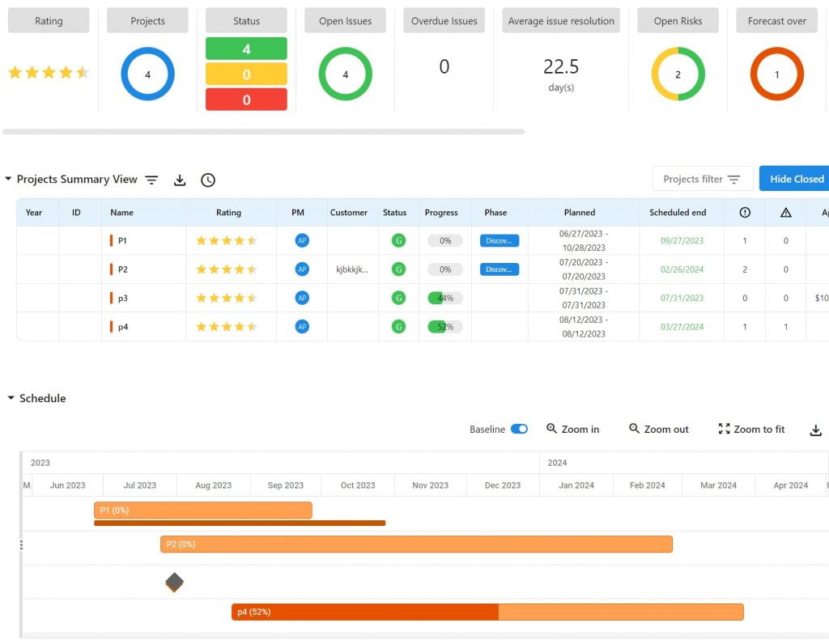
Task: Click Zoom to fit
Action: coord(751,429)
